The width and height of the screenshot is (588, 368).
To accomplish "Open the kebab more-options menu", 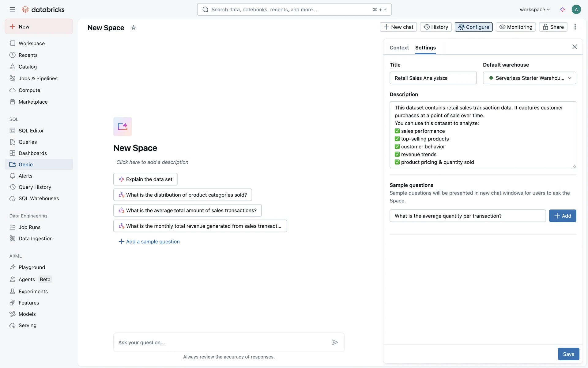I will pyautogui.click(x=575, y=27).
